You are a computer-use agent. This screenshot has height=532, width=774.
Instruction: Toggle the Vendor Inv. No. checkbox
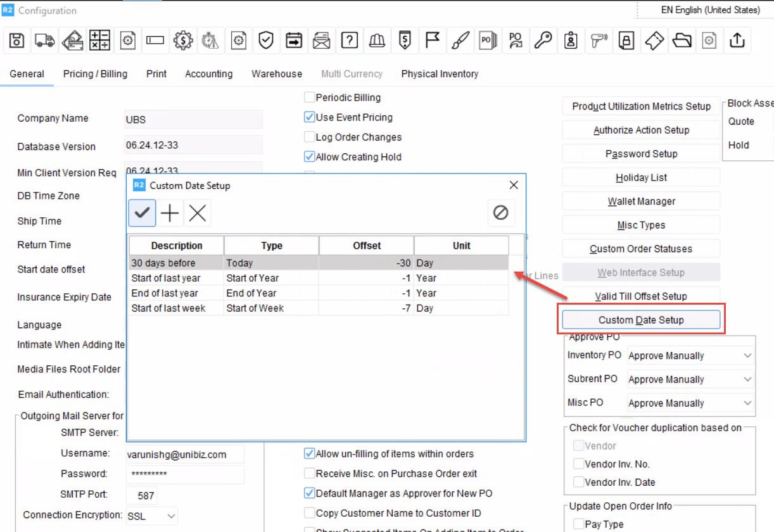pyautogui.click(x=578, y=464)
